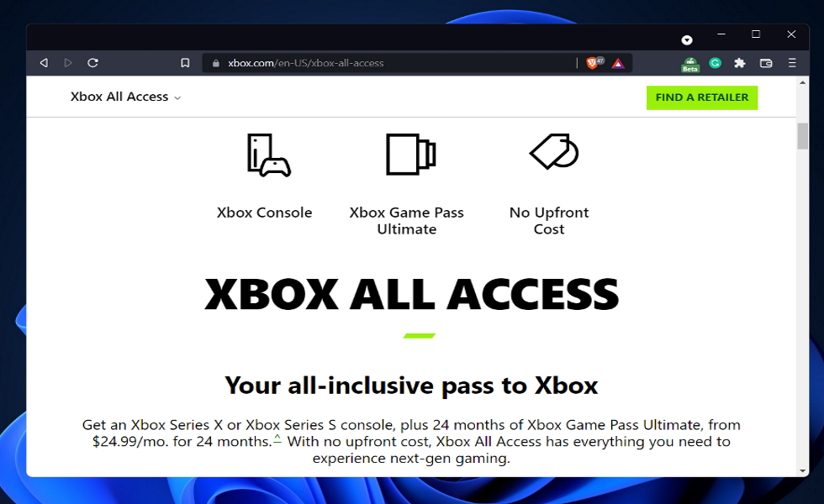824x504 pixels.
Task: Open the browser hamburger menu
Action: point(792,63)
